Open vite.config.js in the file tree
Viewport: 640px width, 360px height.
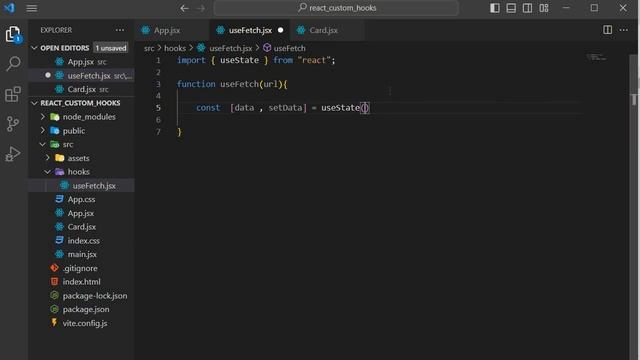tap(81, 323)
